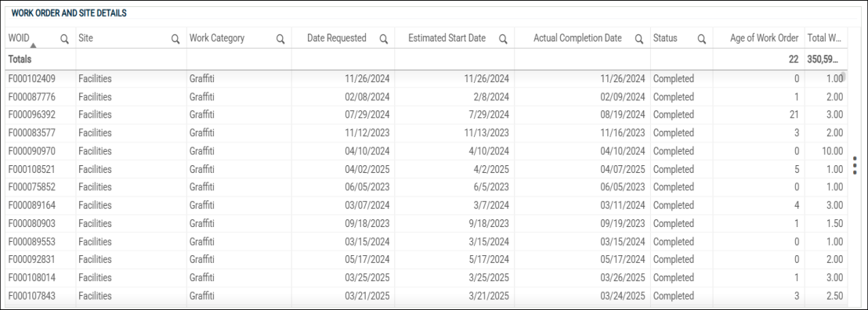This screenshot has height=310, width=868.
Task: Click Actual Completion Date 09/19/2023
Action: click(x=623, y=224)
